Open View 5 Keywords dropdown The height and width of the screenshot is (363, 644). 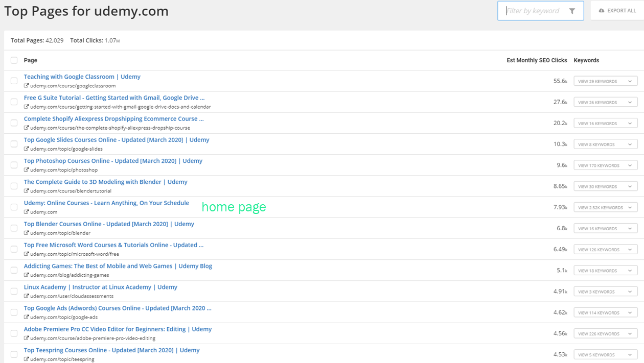point(606,355)
